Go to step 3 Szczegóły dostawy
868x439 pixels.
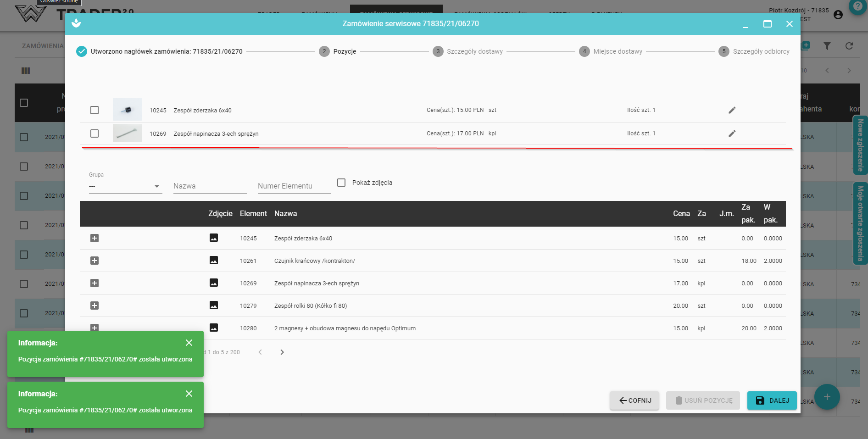coord(467,51)
